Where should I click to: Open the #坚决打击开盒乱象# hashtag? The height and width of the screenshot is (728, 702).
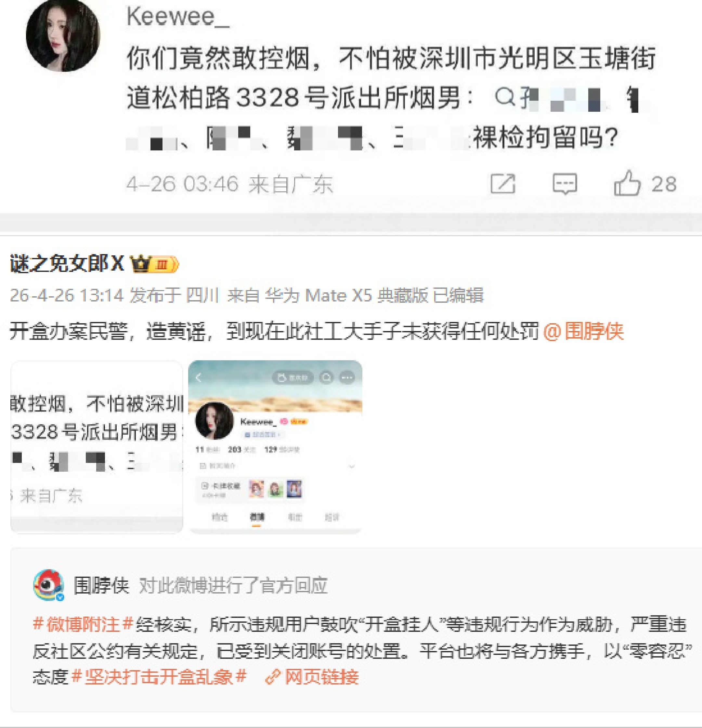pos(159,676)
